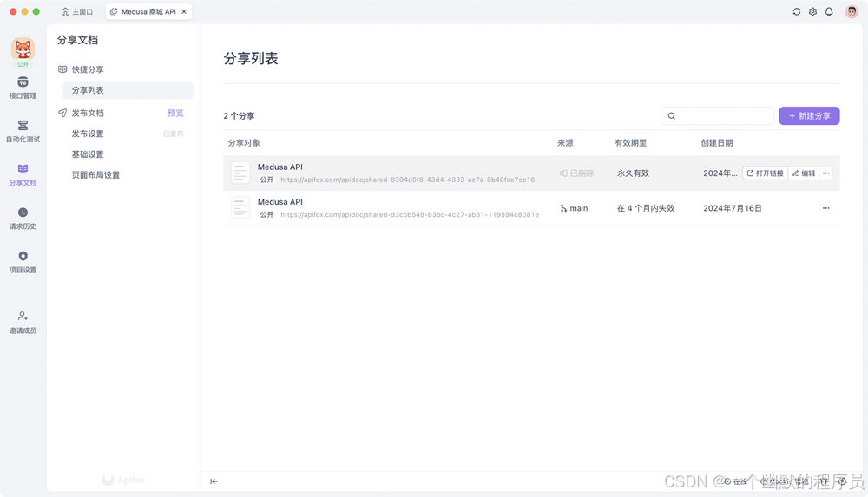Open 发布设置 in the sidebar menu
The width and height of the screenshot is (868, 497).
88,134
